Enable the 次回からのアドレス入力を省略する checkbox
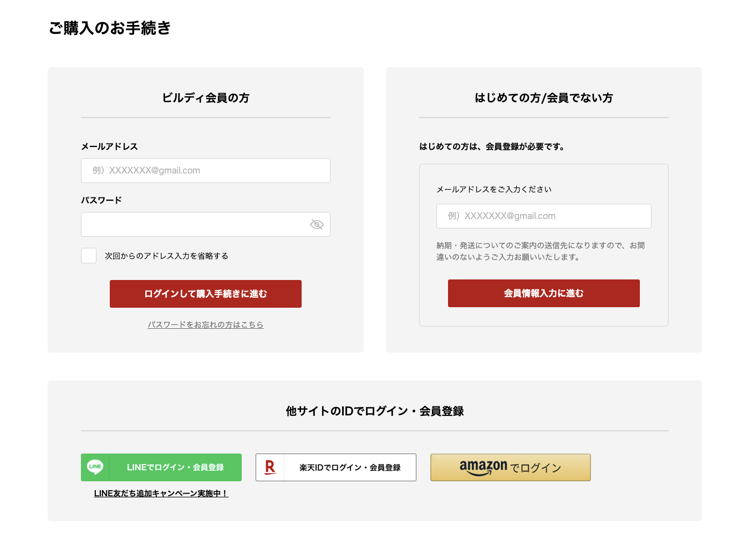743x560 pixels. point(89,256)
